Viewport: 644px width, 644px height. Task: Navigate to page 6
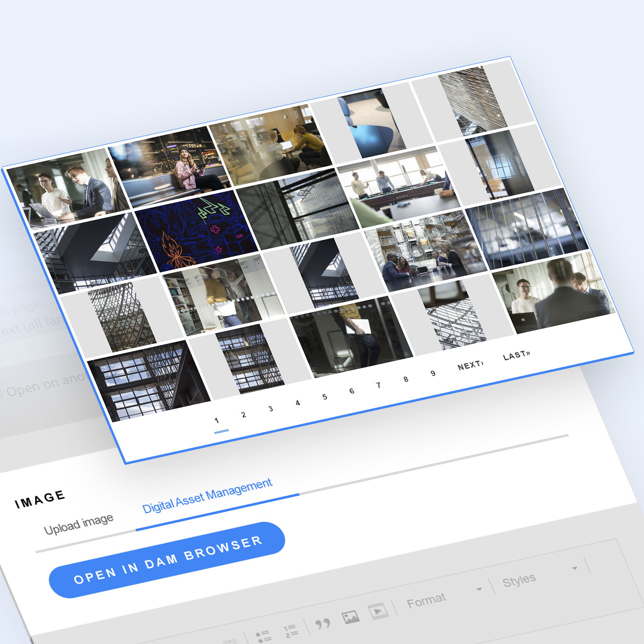352,391
